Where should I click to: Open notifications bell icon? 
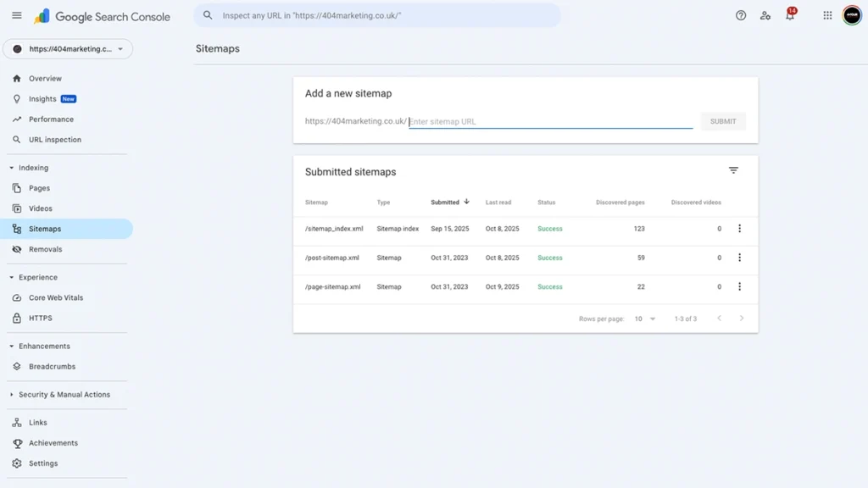pos(790,15)
